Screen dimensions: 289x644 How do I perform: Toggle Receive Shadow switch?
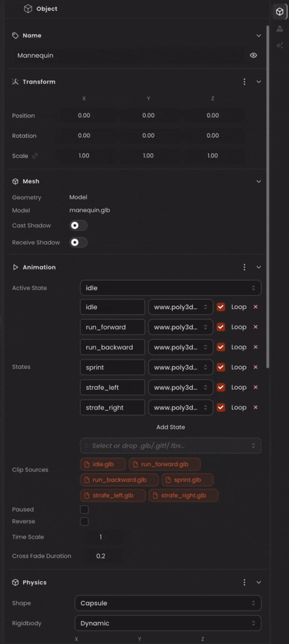(x=79, y=243)
